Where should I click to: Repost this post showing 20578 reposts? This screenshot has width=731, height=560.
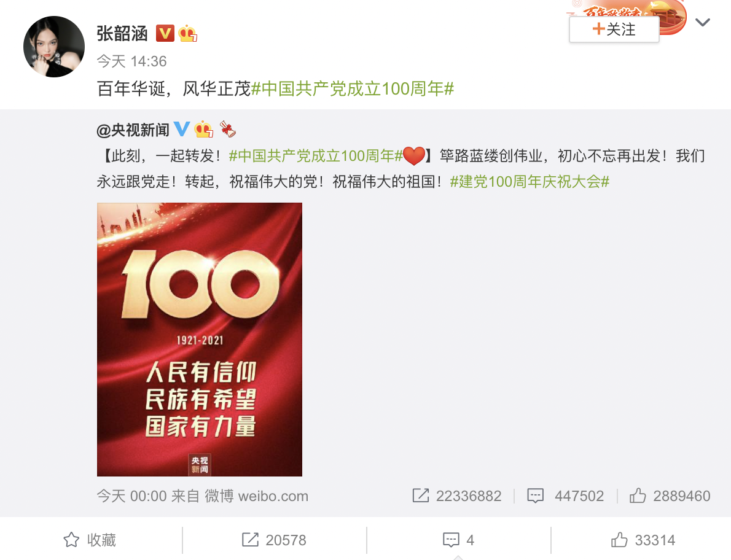[274, 540]
